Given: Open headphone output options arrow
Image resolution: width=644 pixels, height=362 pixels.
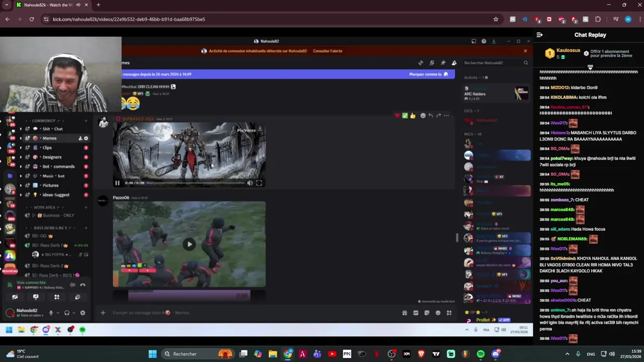Looking at the screenshot, I should coord(73,313).
